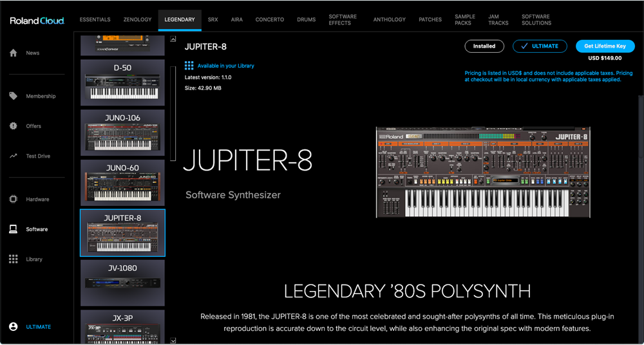Viewport: 644px width, 345px height.
Task: Switch to the SRX tab
Action: click(213, 20)
